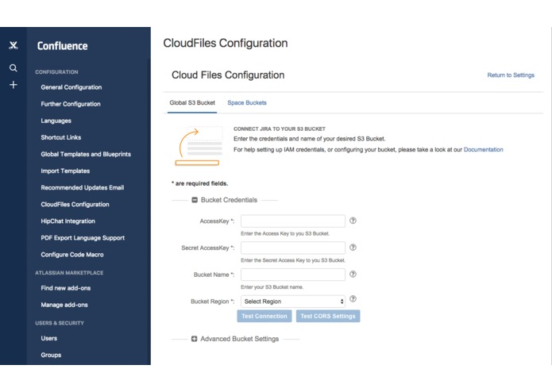Screen dimensions: 552x392
Task: Click the Advanced Bucket Settings label
Action: point(239,339)
